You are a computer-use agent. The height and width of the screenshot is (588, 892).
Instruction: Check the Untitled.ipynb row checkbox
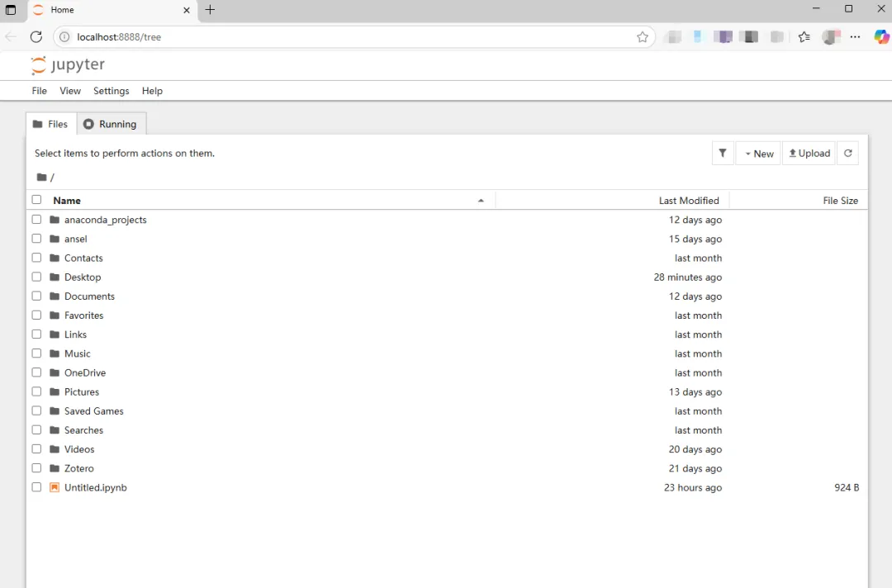pyautogui.click(x=36, y=487)
